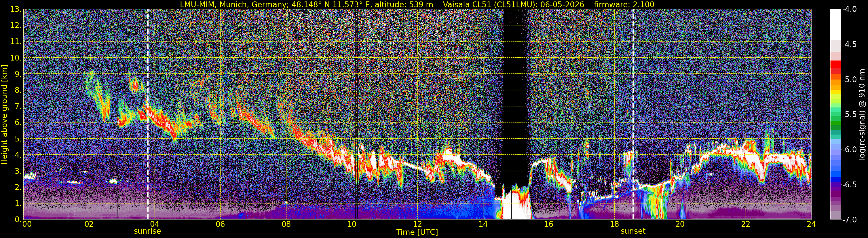Select the 'sunrise' label under the axis
868x238 pixels.
pos(147,231)
